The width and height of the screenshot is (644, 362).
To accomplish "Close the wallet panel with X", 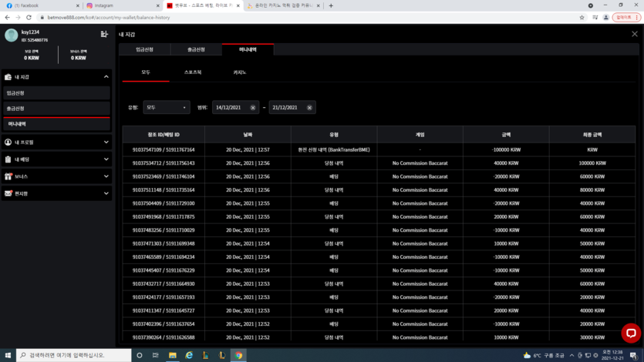I will coord(635,34).
